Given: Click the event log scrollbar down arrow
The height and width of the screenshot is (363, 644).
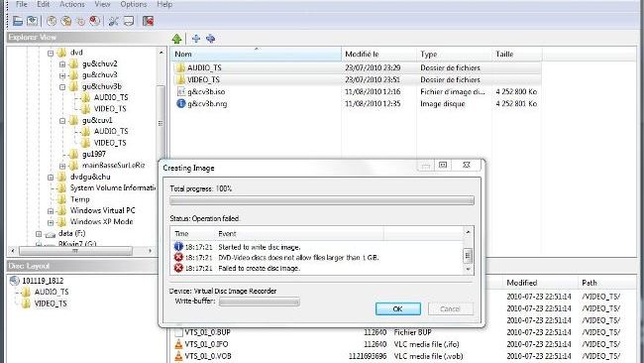Looking at the screenshot, I should 468,269.
